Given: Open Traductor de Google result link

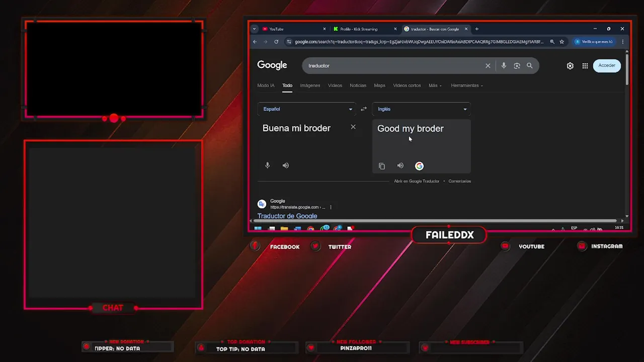Looking at the screenshot, I should 287,216.
